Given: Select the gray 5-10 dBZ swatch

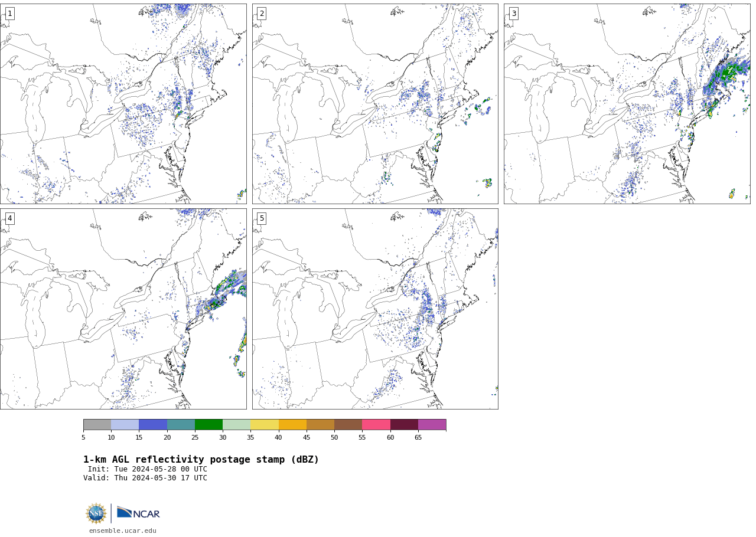Looking at the screenshot, I should (x=97, y=425).
